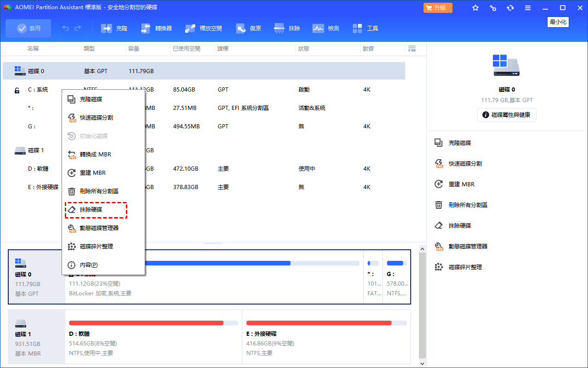The width and height of the screenshot is (588, 368).
Task: Click trash icon for 刪除所有分割區 in right panel
Action: (x=439, y=205)
